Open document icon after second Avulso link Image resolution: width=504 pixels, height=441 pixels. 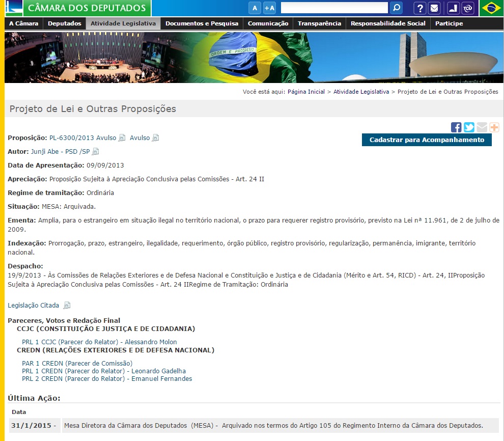[x=156, y=138]
